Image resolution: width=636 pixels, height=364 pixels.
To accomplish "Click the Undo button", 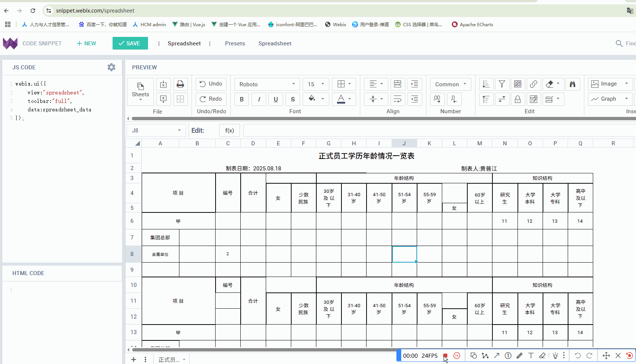I will coord(211,84).
